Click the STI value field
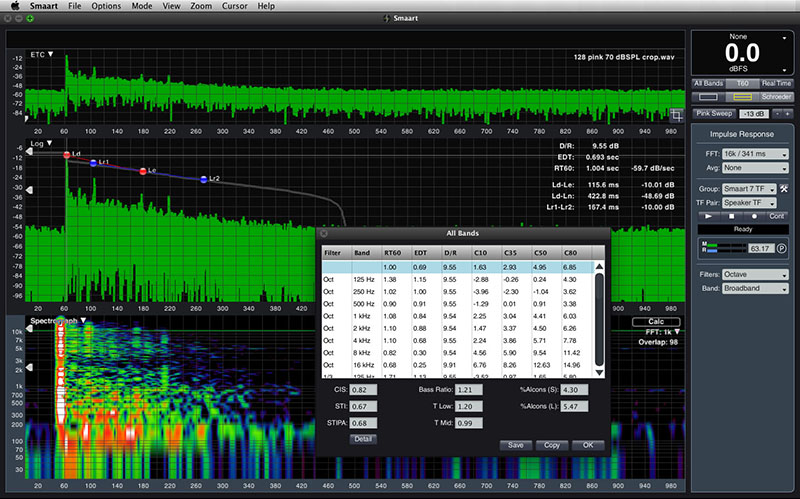The image size is (800, 499). (363, 406)
